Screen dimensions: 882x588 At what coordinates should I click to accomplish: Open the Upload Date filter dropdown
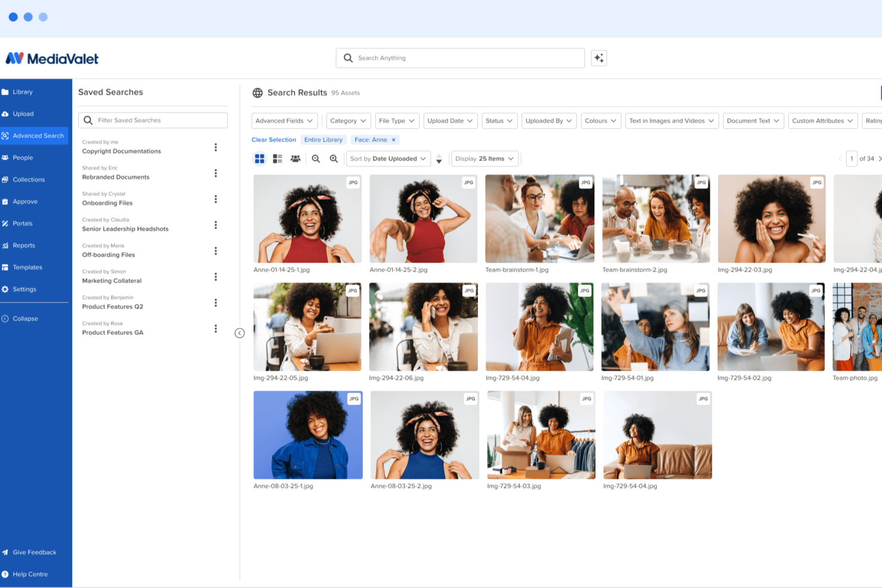coord(450,120)
